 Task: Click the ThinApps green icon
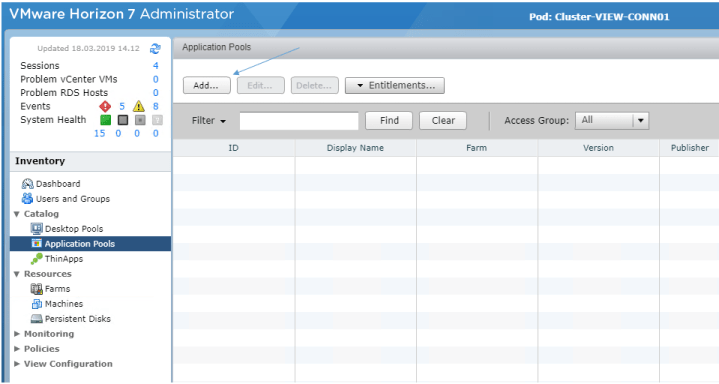click(x=36, y=259)
